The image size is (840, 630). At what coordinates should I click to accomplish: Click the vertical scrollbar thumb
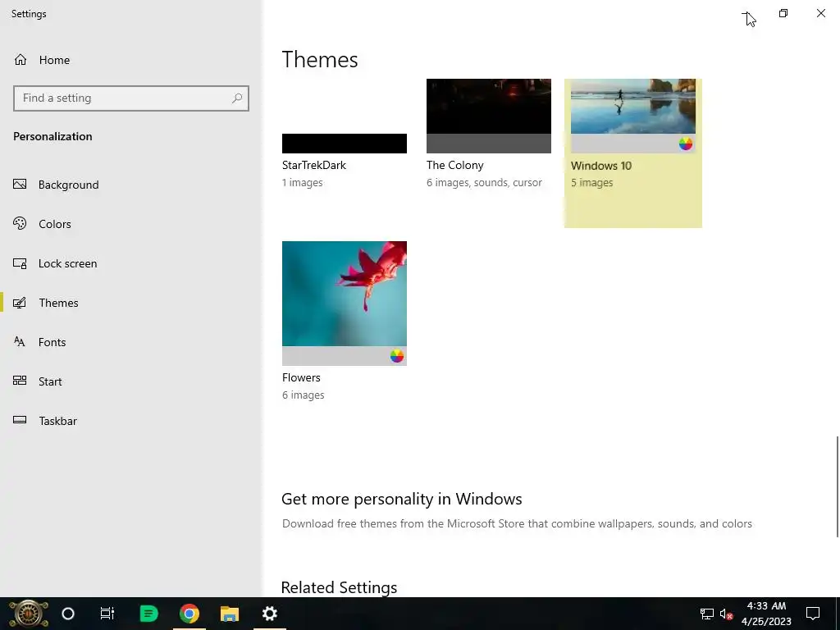pyautogui.click(x=838, y=486)
